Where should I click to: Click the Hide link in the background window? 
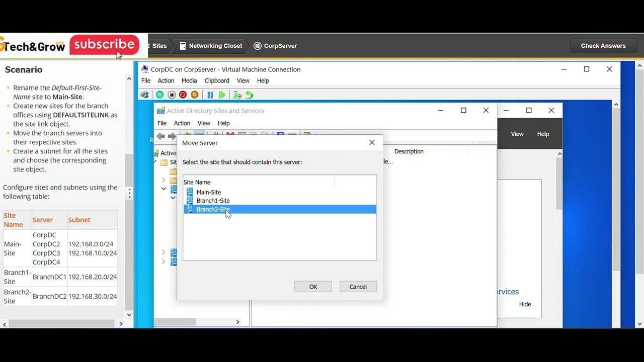525,304
